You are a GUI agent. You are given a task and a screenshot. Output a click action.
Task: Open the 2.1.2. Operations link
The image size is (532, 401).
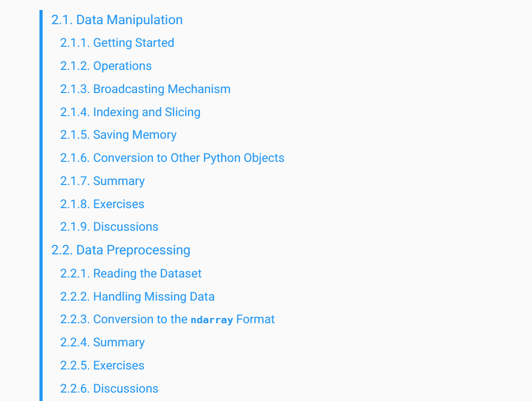point(106,66)
